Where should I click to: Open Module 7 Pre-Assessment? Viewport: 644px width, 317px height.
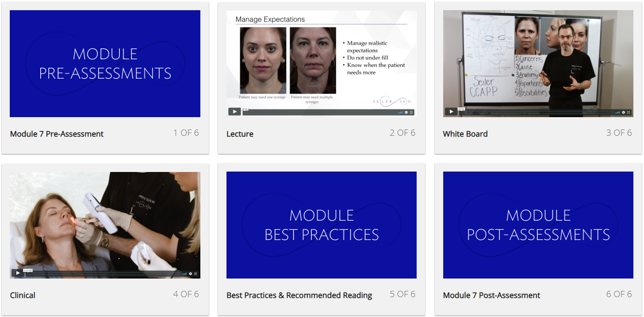tap(57, 134)
